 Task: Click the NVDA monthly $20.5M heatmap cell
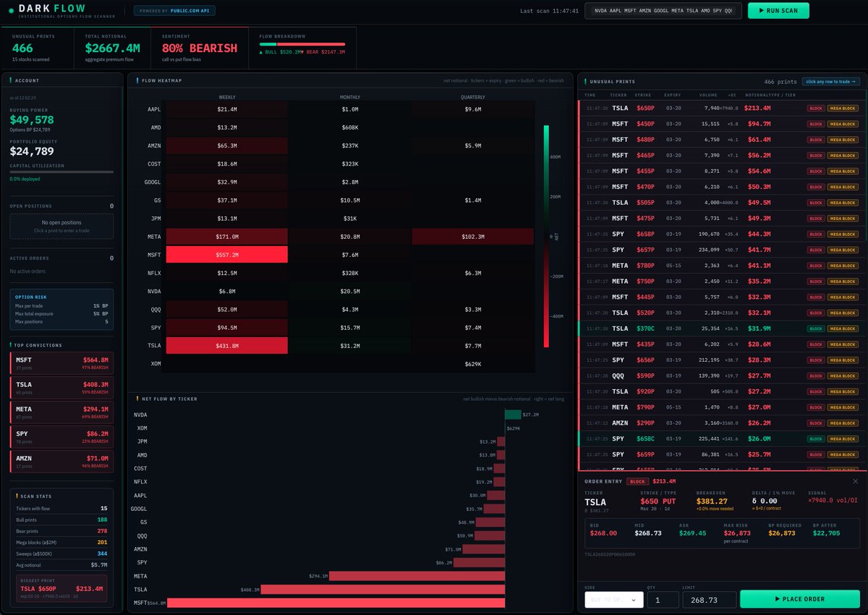coord(350,291)
